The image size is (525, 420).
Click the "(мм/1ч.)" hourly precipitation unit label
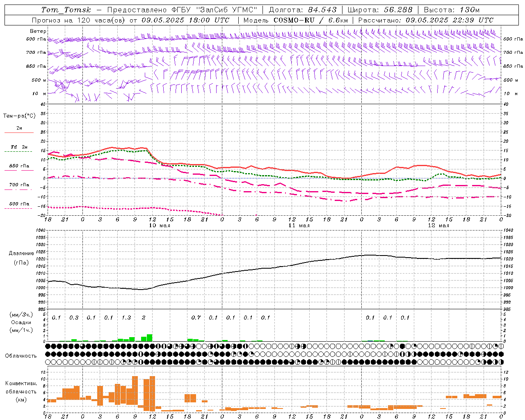click(x=21, y=330)
